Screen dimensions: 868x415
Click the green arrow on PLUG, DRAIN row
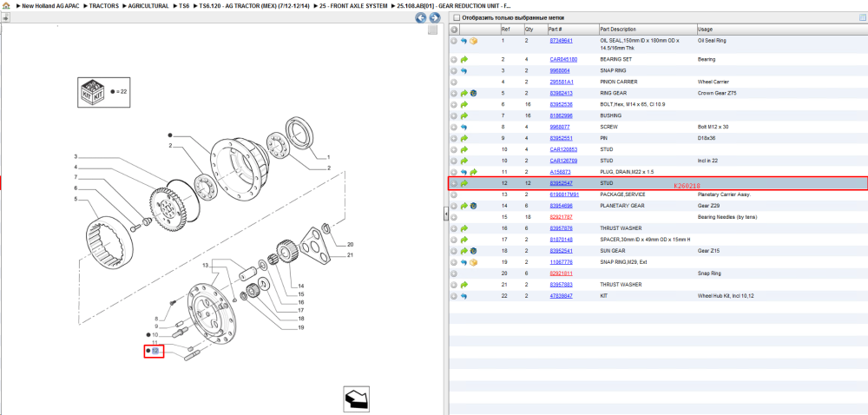tap(473, 172)
